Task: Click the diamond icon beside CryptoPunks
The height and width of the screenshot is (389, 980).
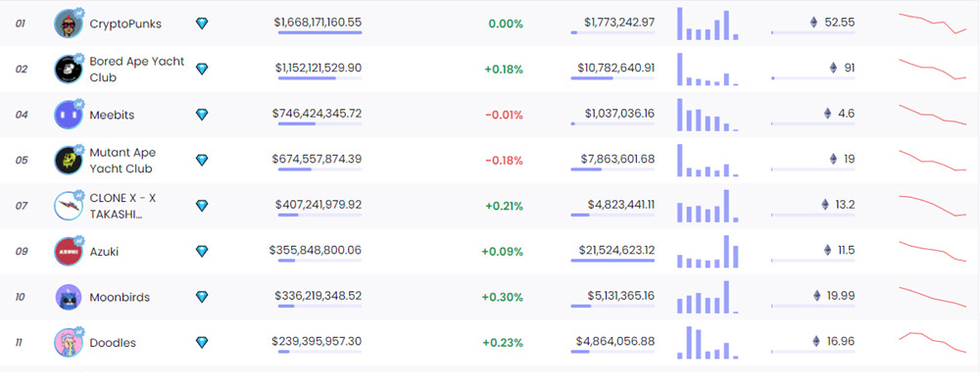Action: click(202, 24)
